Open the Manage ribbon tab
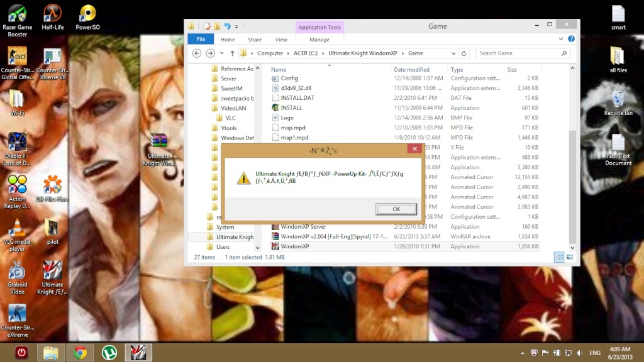This screenshot has height=362, width=644. tap(319, 40)
